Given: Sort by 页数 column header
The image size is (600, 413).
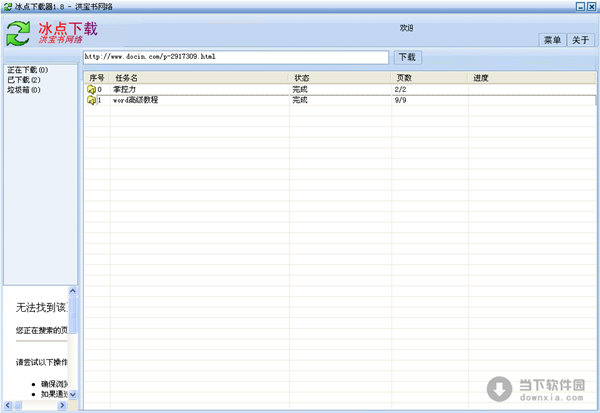Looking at the screenshot, I should [429, 78].
